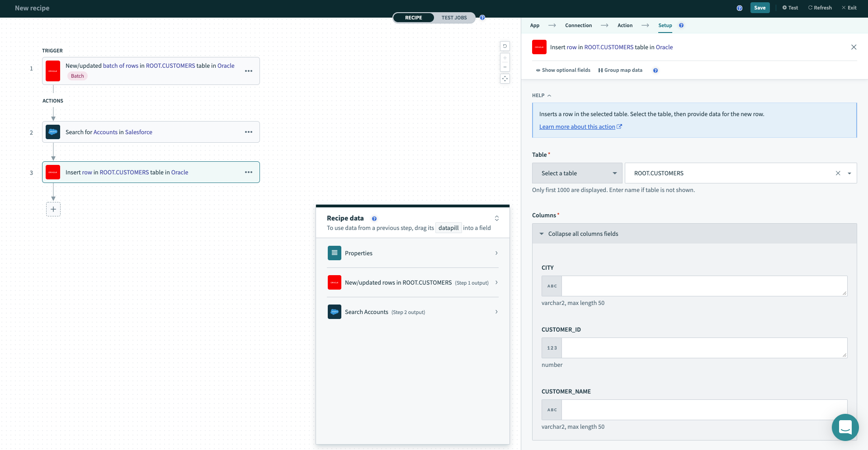
Task: Expand Properties in Recipe data
Action: [x=412, y=253]
